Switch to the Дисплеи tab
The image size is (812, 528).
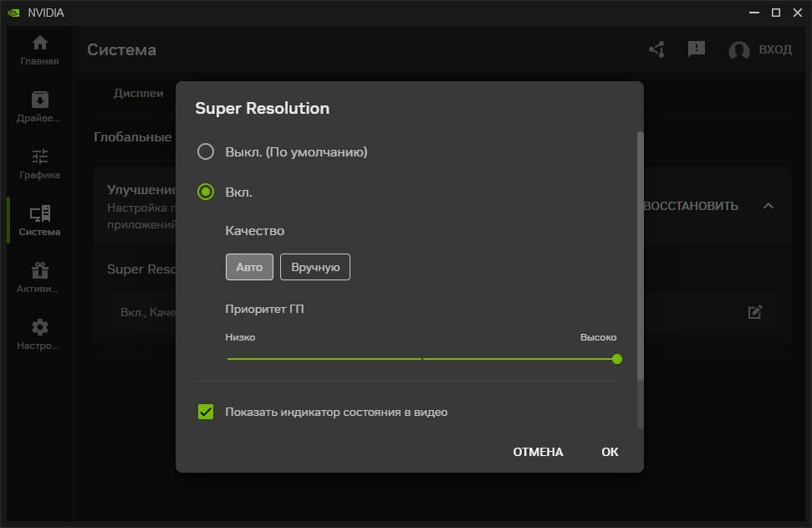click(x=138, y=93)
